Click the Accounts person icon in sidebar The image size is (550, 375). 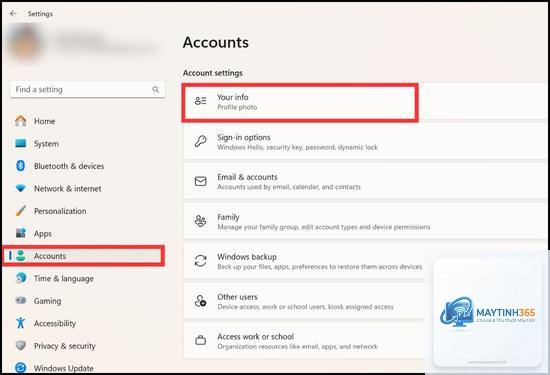(x=21, y=256)
